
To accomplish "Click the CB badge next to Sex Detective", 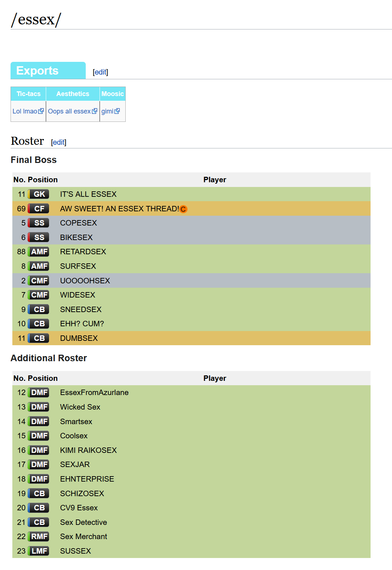I will point(38,522).
